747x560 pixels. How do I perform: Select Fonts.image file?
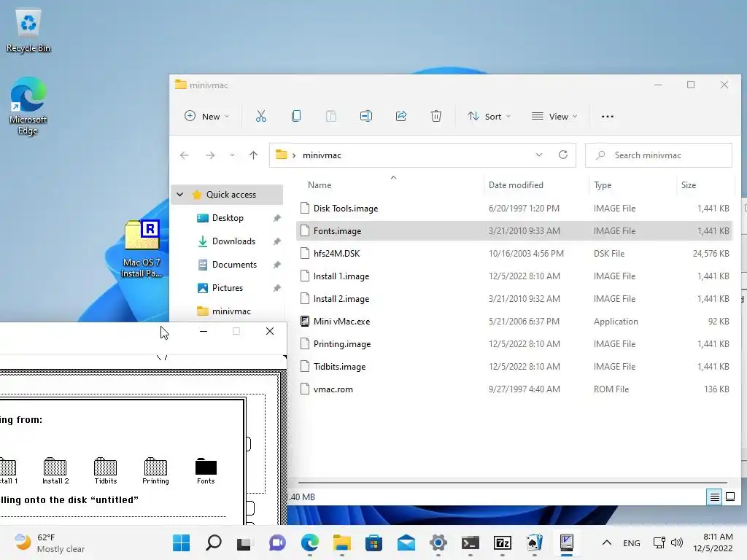[514, 231]
